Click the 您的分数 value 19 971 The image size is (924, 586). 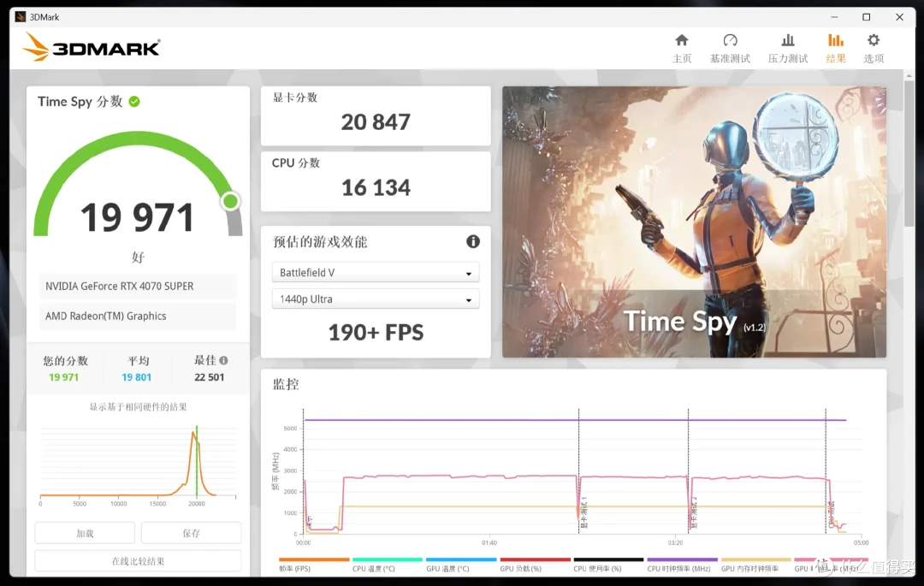(x=63, y=377)
